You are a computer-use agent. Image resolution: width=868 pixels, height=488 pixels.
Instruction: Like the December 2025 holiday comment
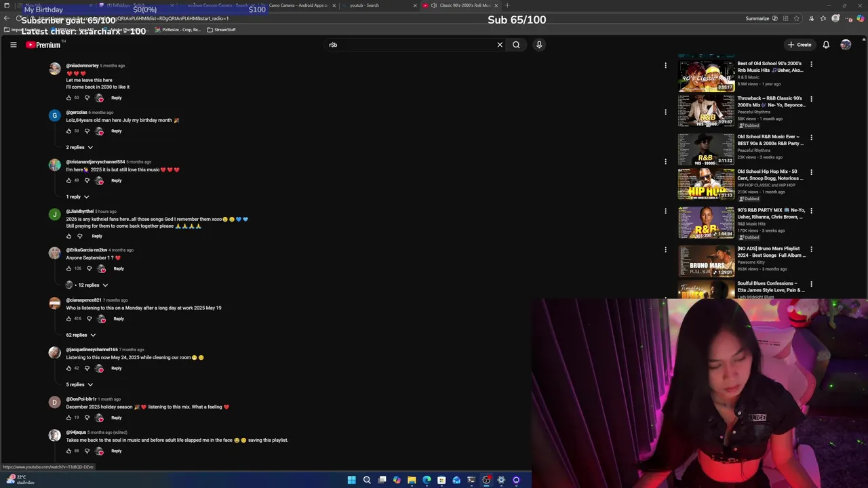(68, 418)
